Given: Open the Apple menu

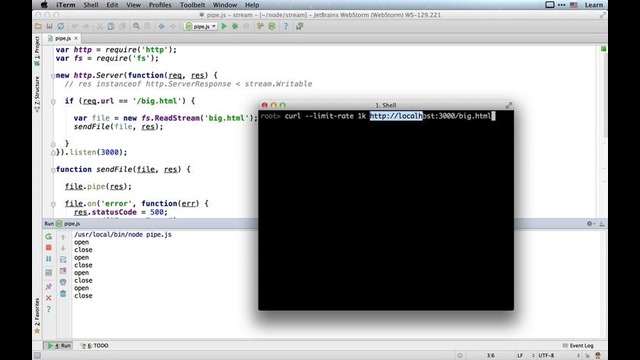Looking at the screenshot, I should pyautogui.click(x=44, y=5).
